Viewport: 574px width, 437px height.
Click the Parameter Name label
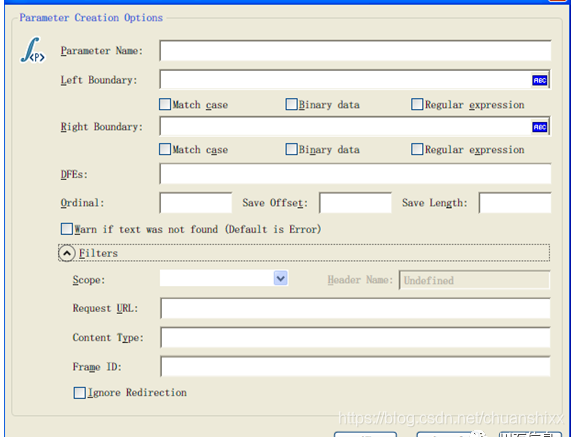tap(101, 51)
